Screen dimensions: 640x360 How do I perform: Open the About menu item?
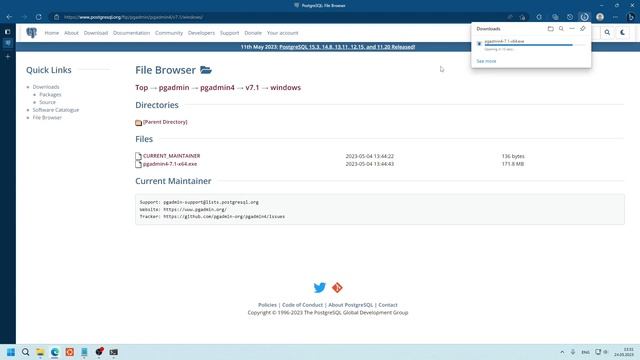[x=71, y=33]
